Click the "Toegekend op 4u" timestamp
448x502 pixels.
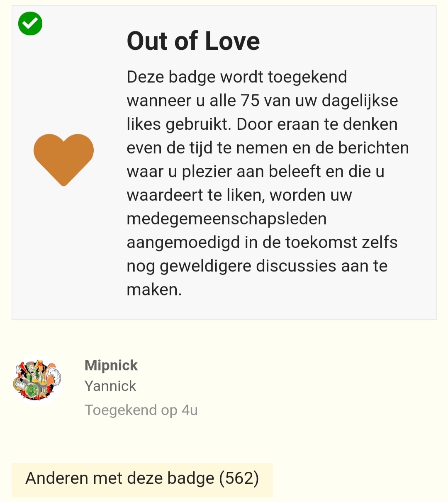tap(141, 410)
